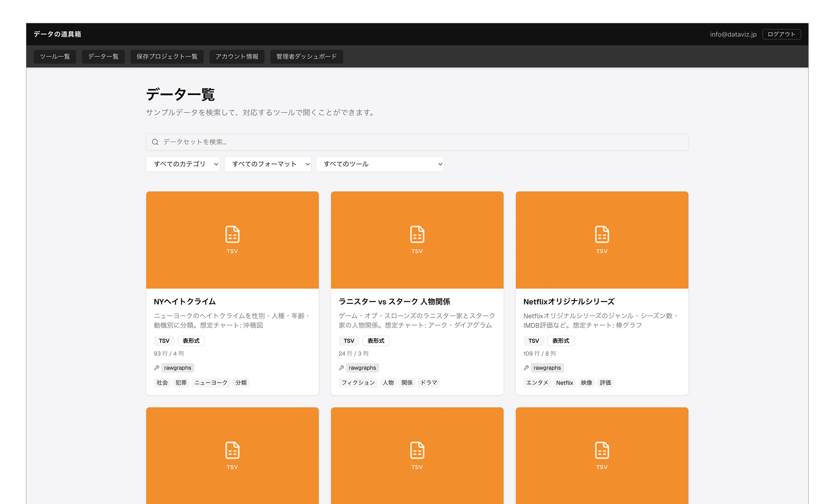Click the wrench icon next to rawgraphs on NYヘイトクライム

point(156,367)
